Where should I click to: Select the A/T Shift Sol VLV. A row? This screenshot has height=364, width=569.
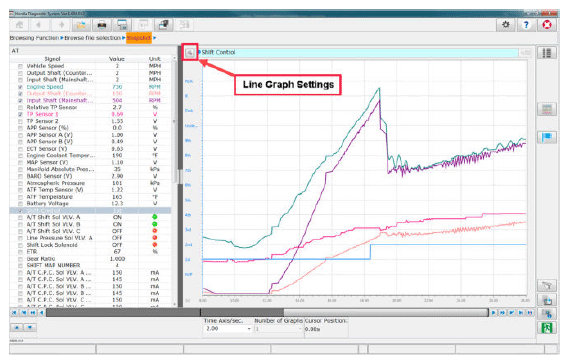coord(90,218)
